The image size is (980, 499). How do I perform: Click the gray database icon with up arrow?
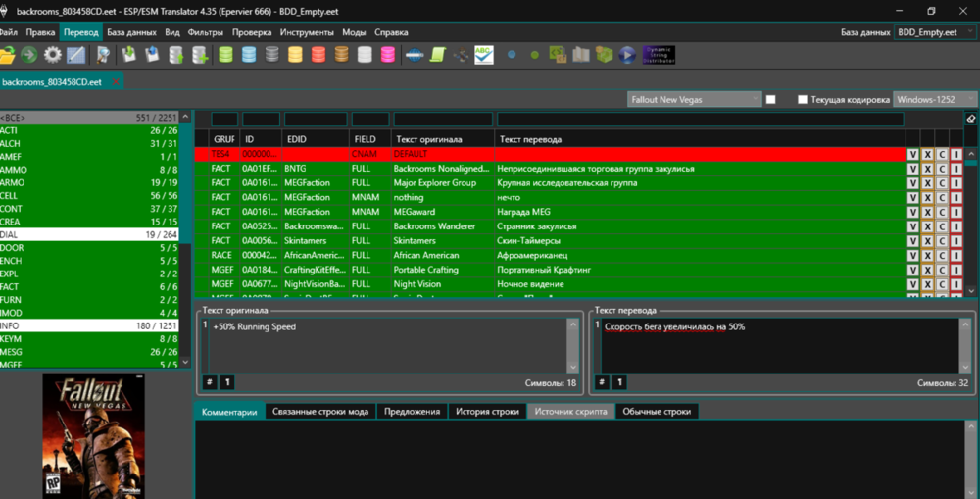click(176, 55)
